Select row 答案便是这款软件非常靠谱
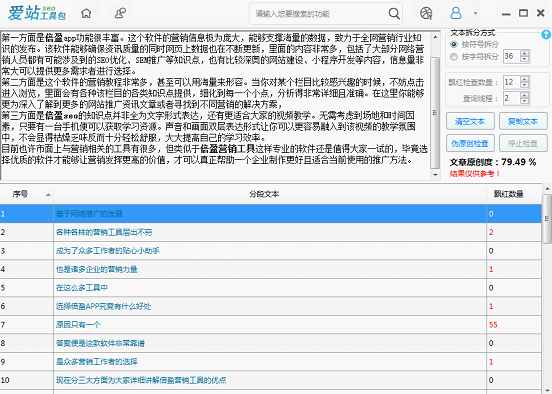Image resolution: width=552 pixels, height=394 pixels. point(270,343)
